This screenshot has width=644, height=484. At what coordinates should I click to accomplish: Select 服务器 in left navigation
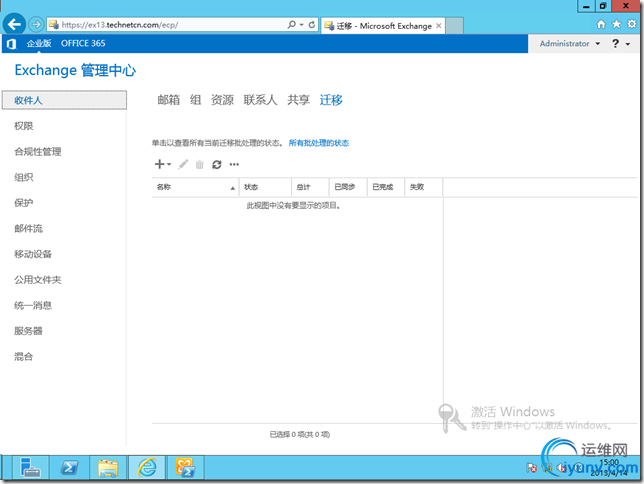click(28, 331)
